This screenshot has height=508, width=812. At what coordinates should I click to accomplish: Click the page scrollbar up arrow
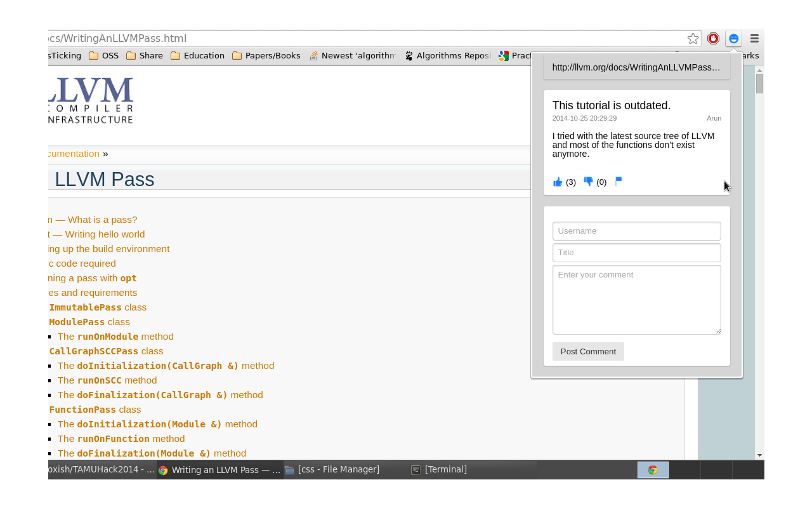[x=759, y=70]
